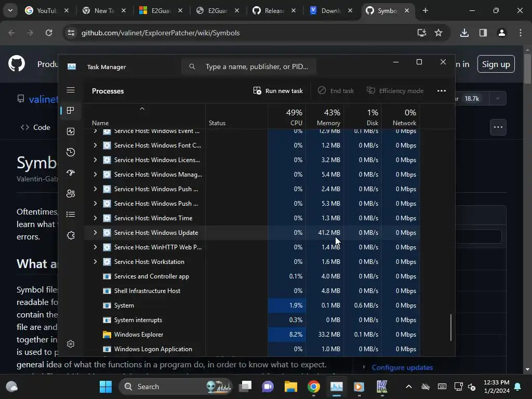The image size is (532, 399).
Task: Open the Services page in Task Manager sidebar
Action: tap(71, 235)
